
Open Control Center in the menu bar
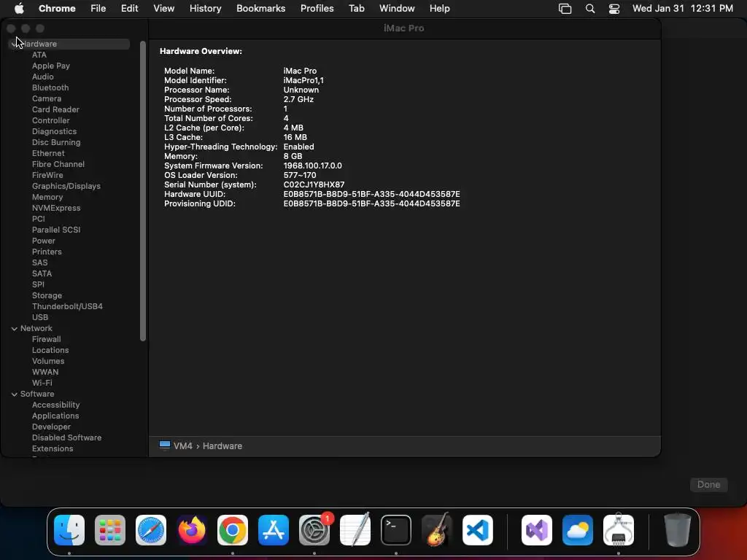tap(614, 9)
